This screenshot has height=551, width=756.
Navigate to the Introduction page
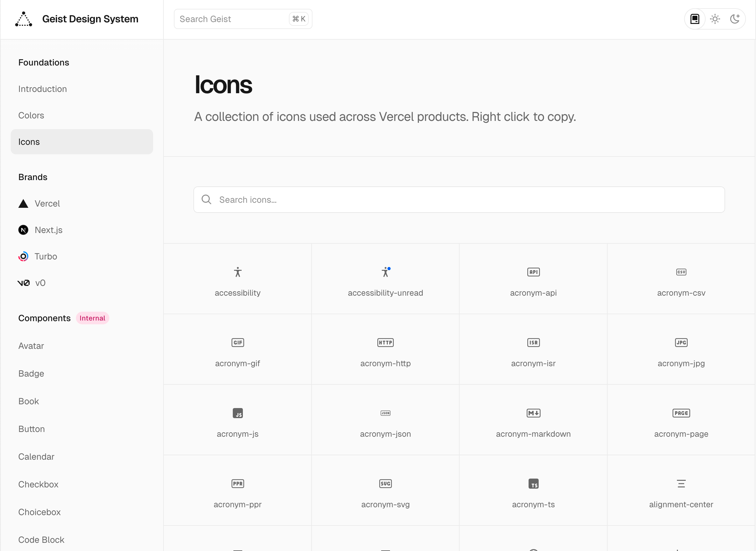[43, 88]
